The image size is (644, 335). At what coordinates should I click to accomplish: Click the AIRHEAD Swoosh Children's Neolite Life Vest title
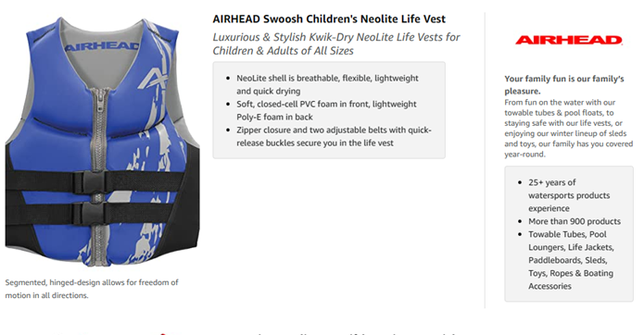coord(329,19)
